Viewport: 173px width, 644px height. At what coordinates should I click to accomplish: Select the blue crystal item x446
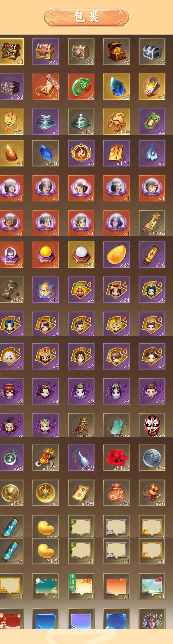point(46,153)
